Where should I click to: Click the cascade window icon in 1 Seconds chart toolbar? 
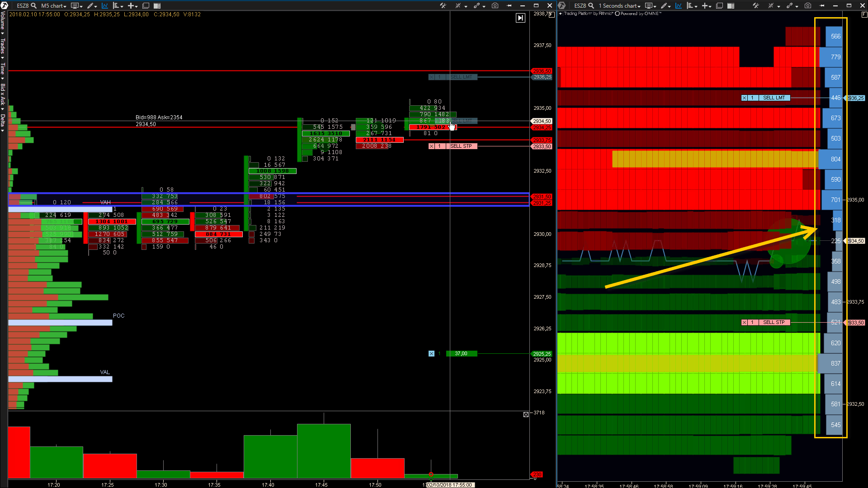coord(719,5)
